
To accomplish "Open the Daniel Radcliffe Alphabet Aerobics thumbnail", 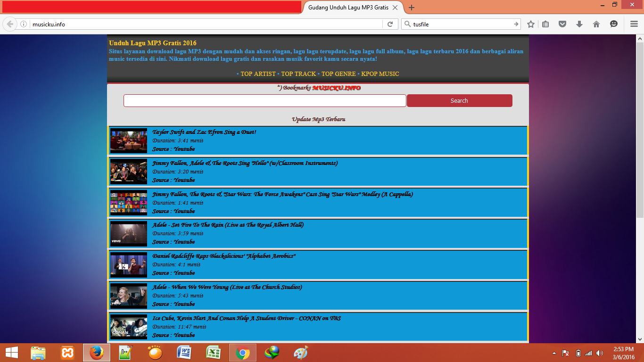I will coord(129,265).
